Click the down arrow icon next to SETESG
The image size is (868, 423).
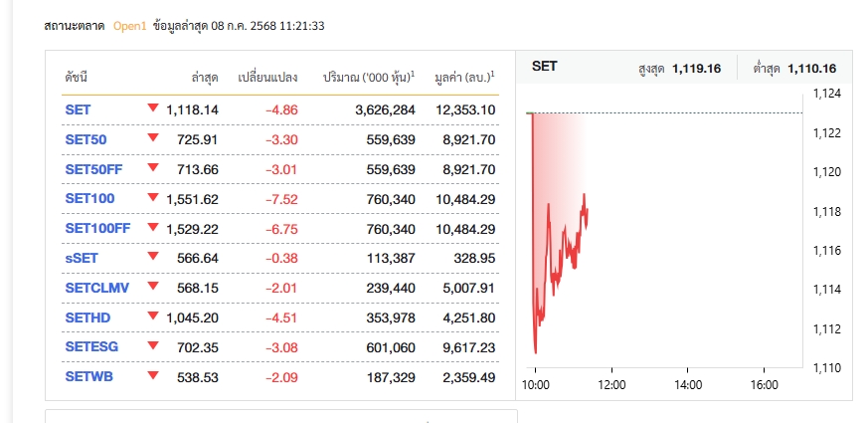point(153,346)
